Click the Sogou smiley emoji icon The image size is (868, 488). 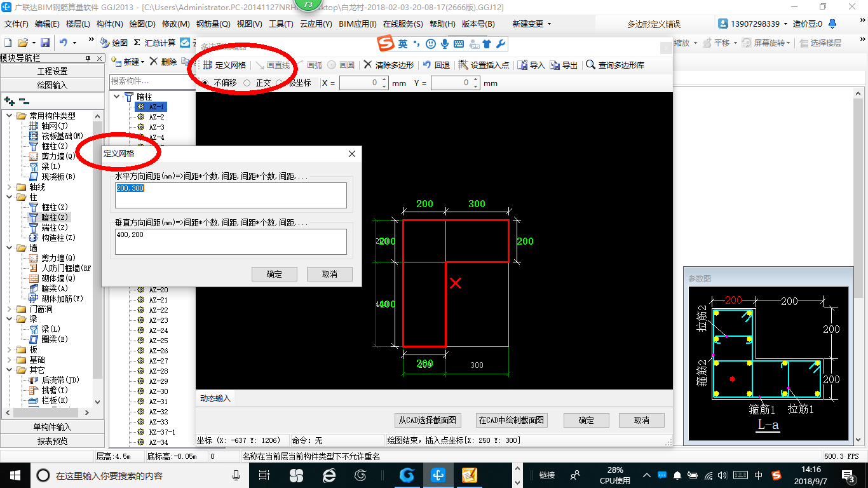pyautogui.click(x=431, y=44)
